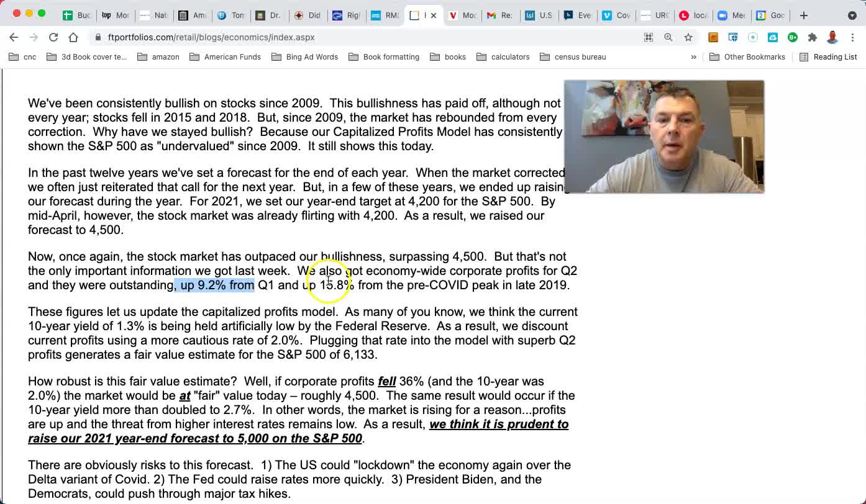This screenshot has height=504, width=866.
Task: Open a new browser tab
Action: coord(804,15)
